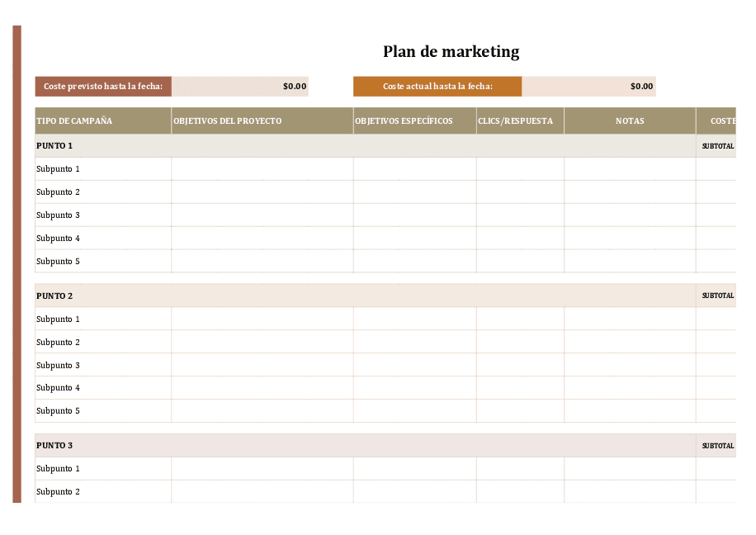Image resolution: width=756 pixels, height=535 pixels.
Task: Select the OBJETIVOS DEL PROYECTO column header
Action: click(x=227, y=121)
